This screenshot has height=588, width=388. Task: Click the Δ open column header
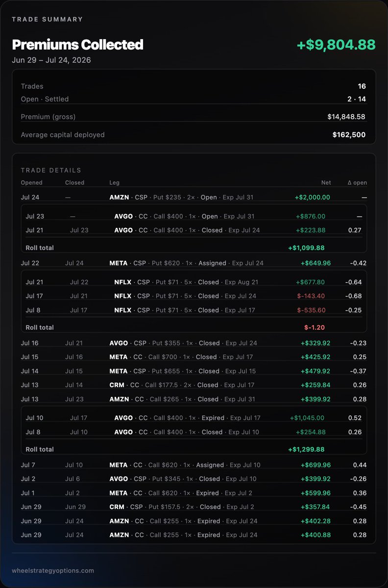pos(357,183)
